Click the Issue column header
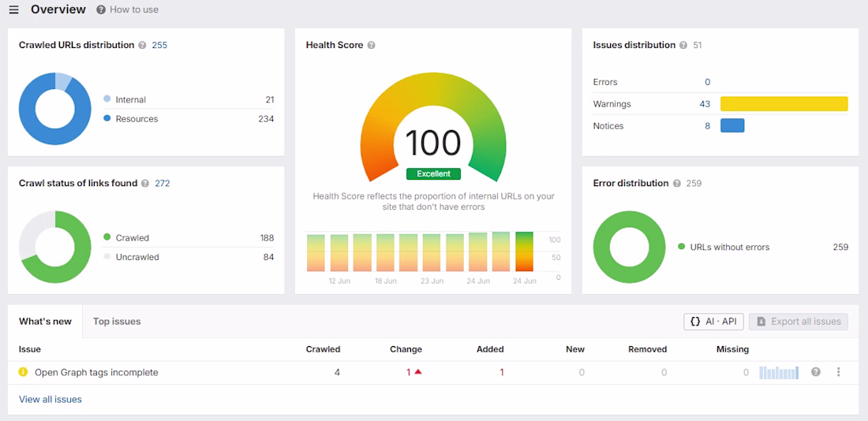Screen dimensions: 868x421 [30, 349]
